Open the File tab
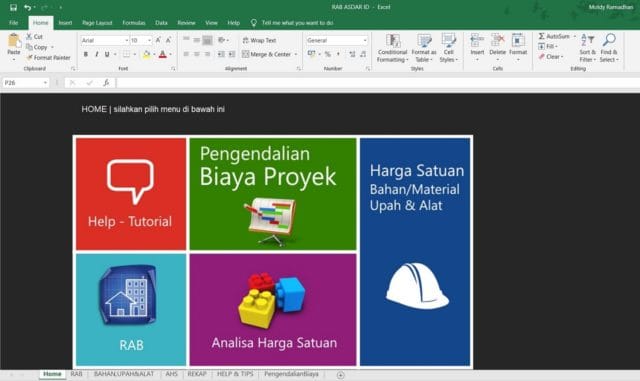Viewport: 640px width, 381px height. 13,23
